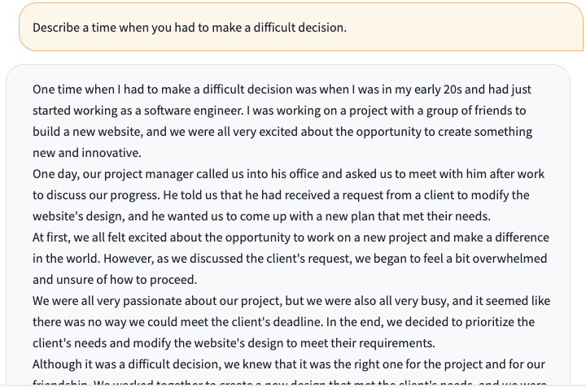Image resolution: width=586 pixels, height=392 pixels.
Task: Click the line "new and innovative."
Action: (x=87, y=153)
